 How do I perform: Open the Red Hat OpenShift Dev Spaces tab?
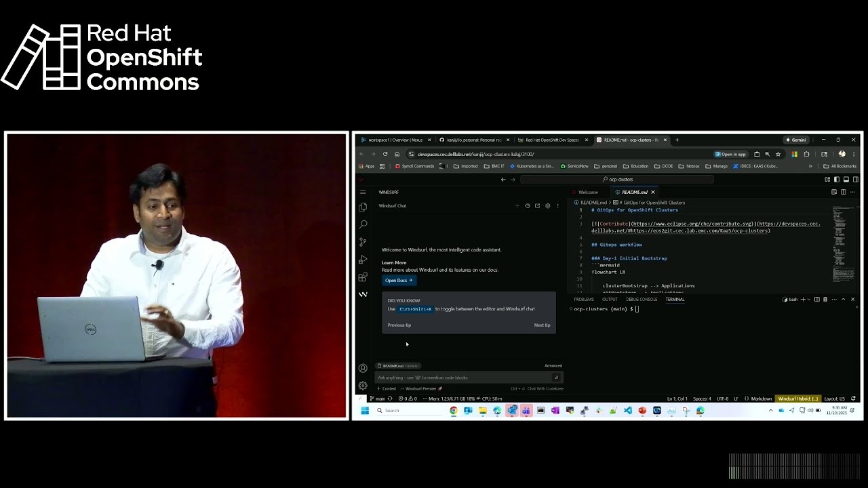pos(552,140)
